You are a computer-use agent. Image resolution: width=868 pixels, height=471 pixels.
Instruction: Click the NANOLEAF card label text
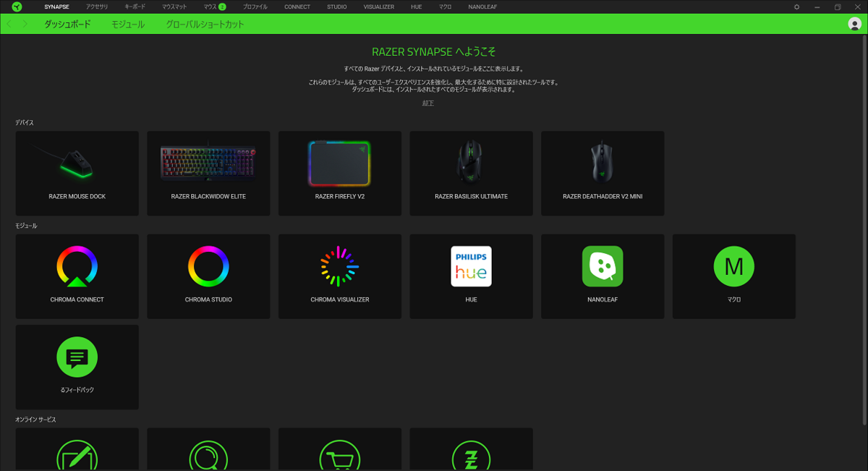[x=603, y=300]
